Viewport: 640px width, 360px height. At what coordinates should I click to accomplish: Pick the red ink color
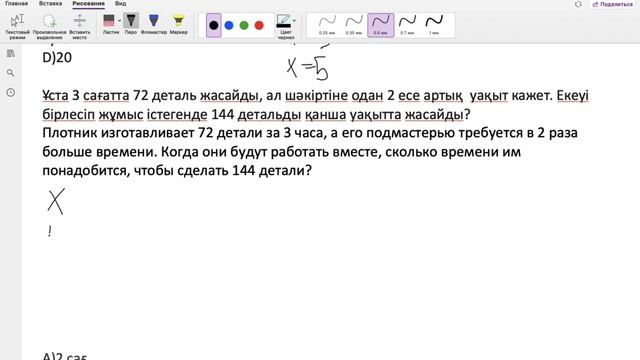tap(259, 25)
